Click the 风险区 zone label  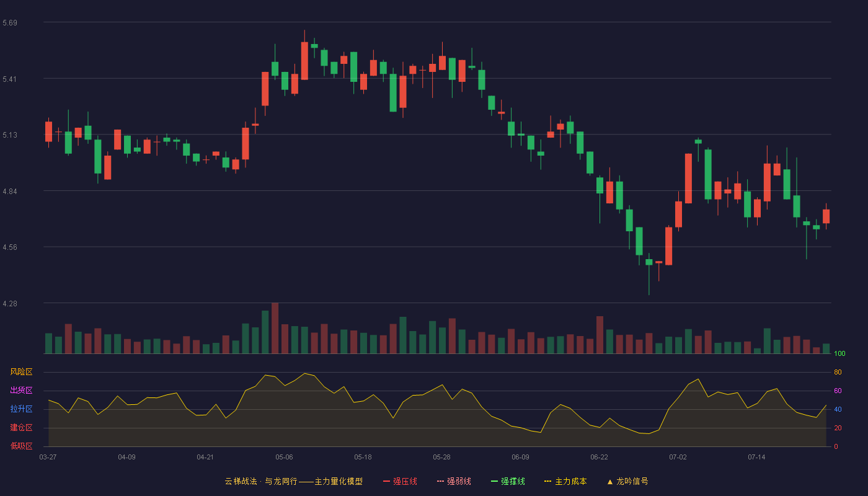(x=21, y=372)
